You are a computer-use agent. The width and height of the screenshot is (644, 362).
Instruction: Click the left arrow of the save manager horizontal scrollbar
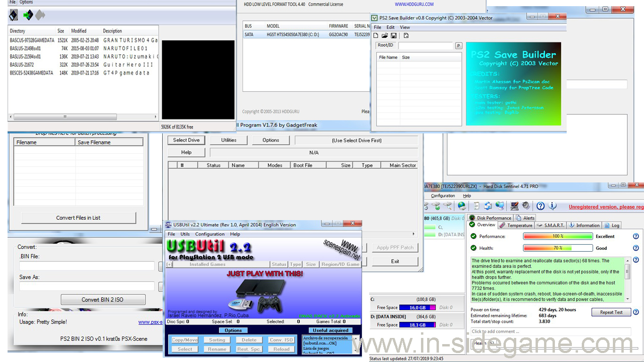point(11,117)
